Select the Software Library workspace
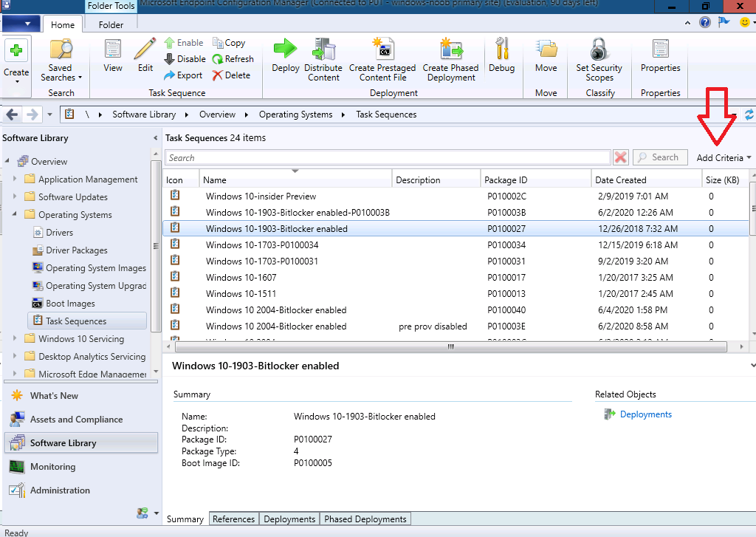 click(x=81, y=443)
